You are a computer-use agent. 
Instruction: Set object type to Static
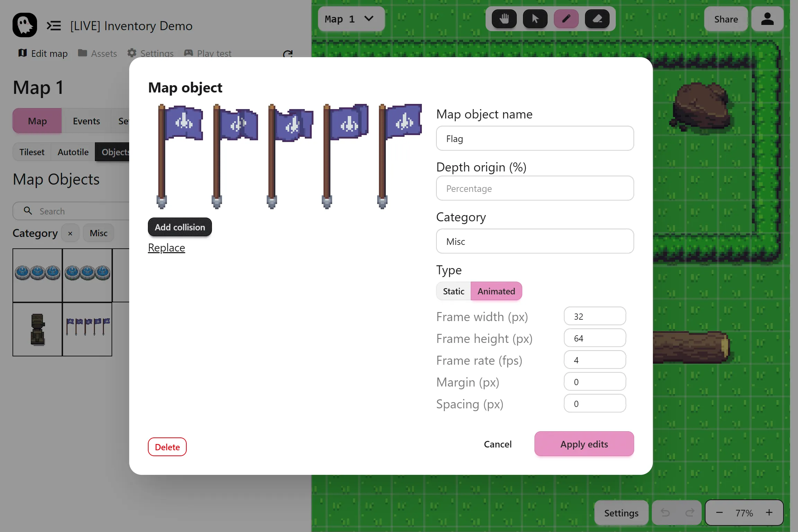pyautogui.click(x=453, y=291)
